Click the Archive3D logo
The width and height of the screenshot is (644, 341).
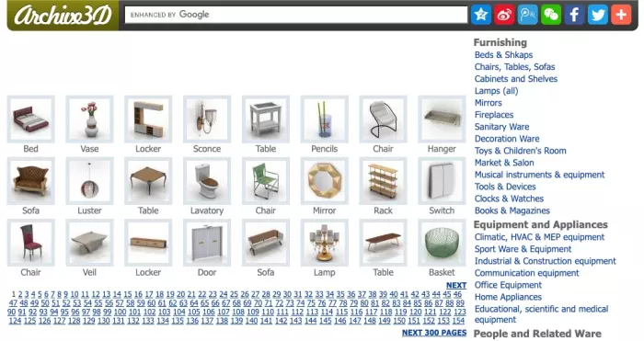63,16
